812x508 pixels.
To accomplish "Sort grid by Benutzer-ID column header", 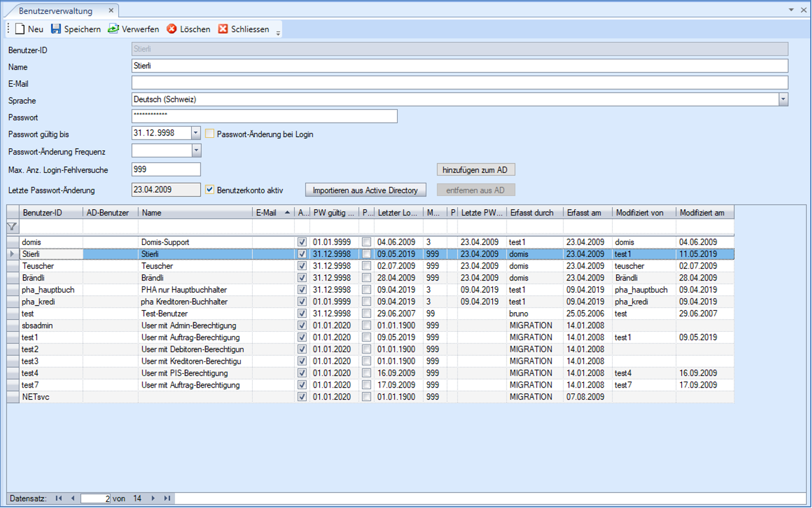I will click(42, 213).
